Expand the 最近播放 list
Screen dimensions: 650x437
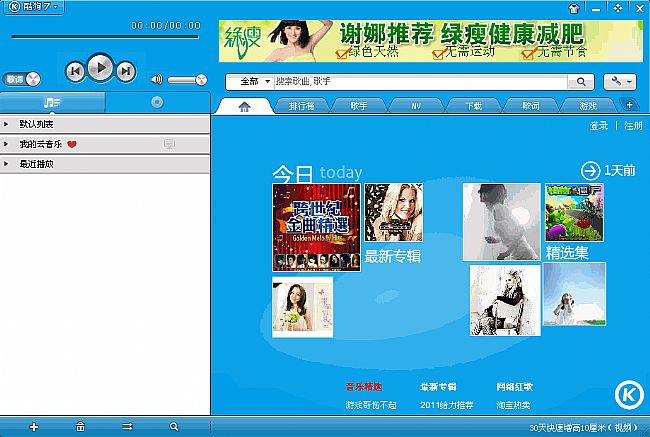pos(105,164)
